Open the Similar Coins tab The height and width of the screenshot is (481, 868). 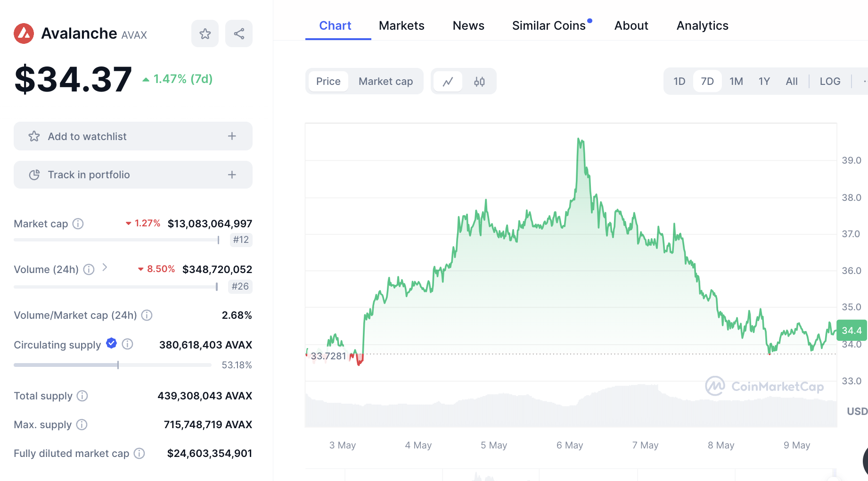pyautogui.click(x=549, y=25)
